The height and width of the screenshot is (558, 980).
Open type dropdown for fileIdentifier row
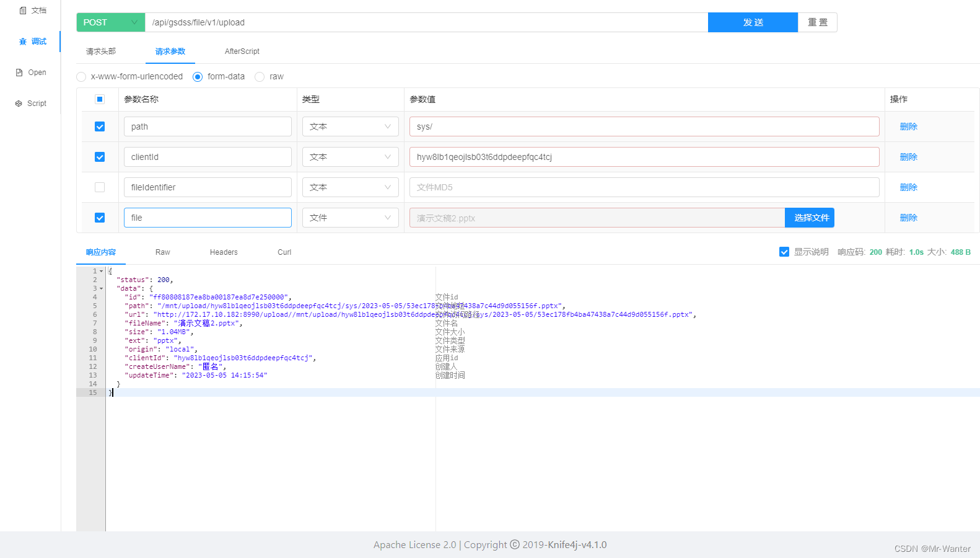pos(351,187)
